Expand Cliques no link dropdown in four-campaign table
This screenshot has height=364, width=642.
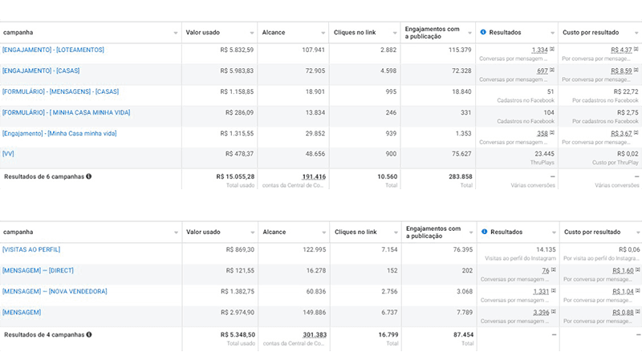coord(395,233)
